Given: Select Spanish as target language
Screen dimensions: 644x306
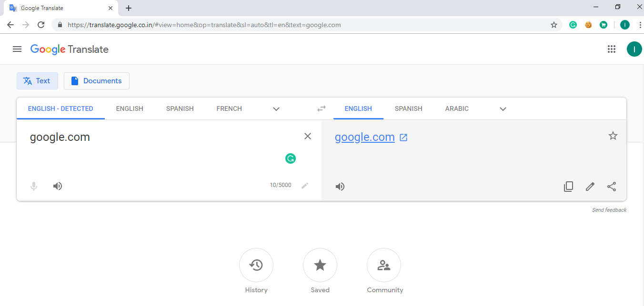Looking at the screenshot, I should point(409,109).
